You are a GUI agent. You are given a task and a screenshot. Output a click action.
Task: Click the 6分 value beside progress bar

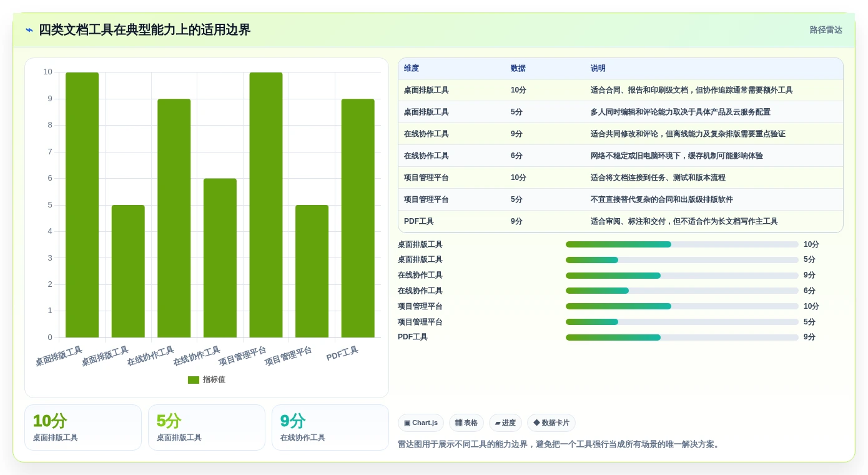[x=809, y=291]
